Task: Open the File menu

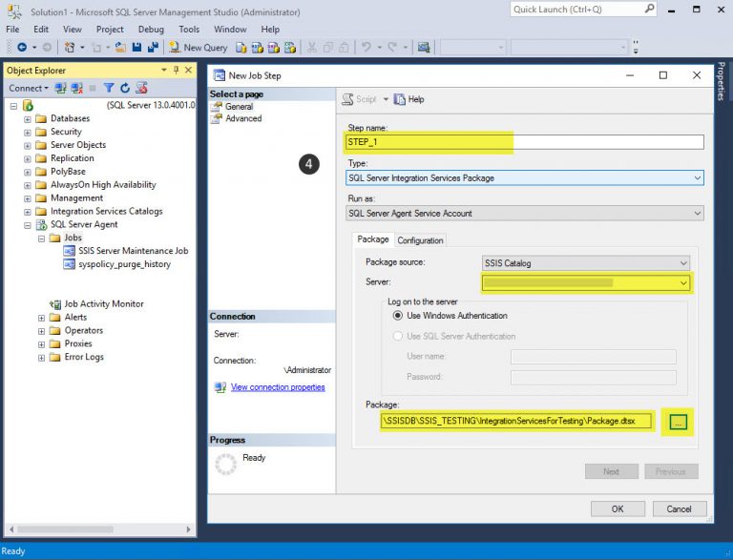Action: (12, 29)
